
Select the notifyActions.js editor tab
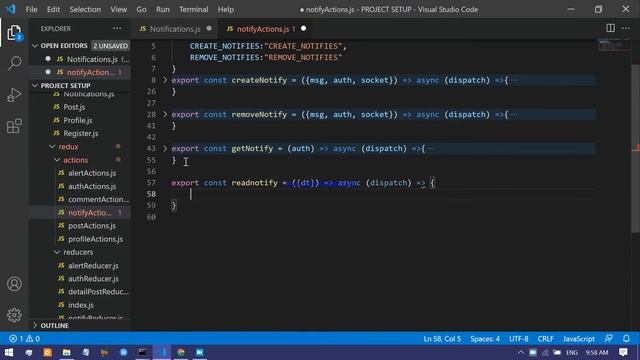click(x=265, y=29)
